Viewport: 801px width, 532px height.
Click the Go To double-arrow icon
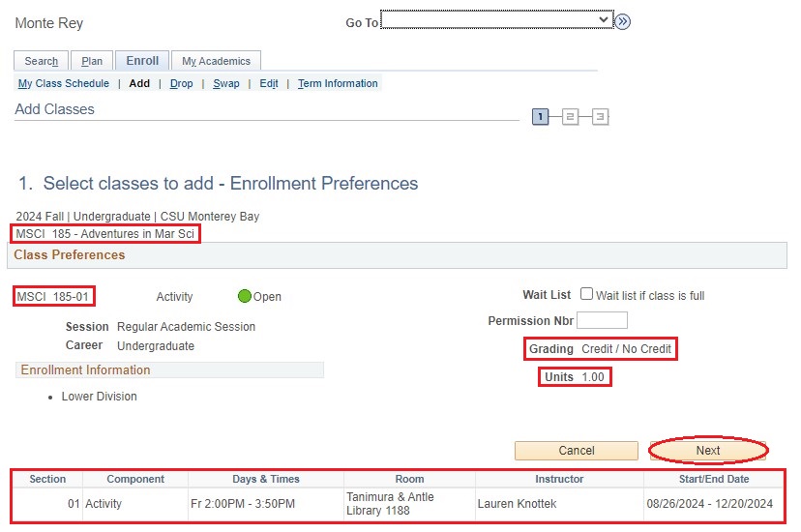click(623, 22)
